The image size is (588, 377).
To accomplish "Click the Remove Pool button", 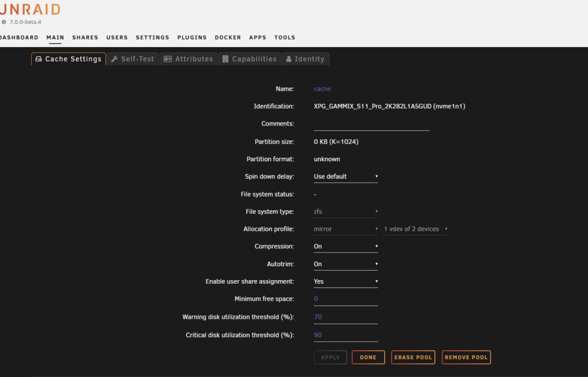I will pyautogui.click(x=466, y=357).
